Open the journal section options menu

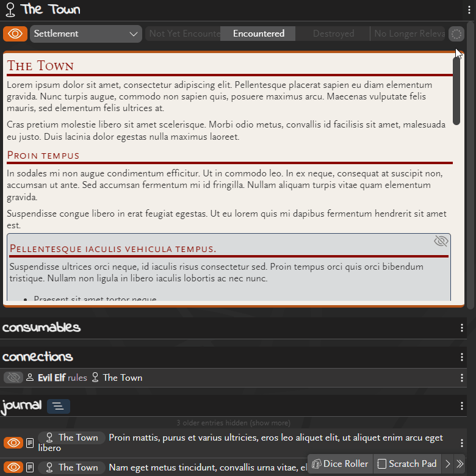click(x=462, y=406)
